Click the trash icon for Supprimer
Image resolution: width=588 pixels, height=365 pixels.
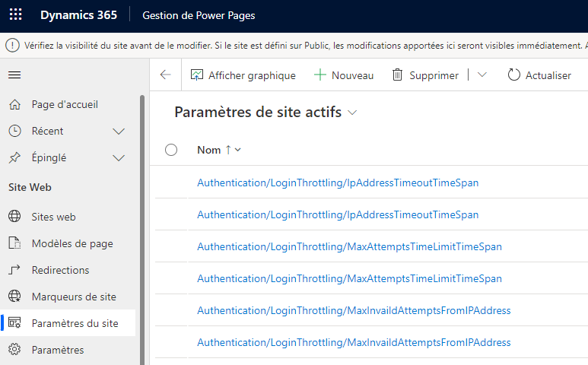[397, 75]
